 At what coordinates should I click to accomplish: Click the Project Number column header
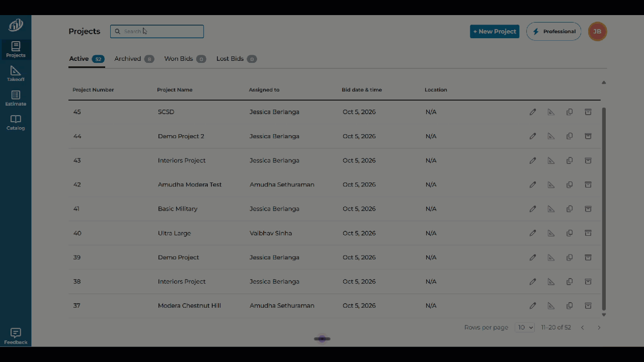(x=93, y=90)
